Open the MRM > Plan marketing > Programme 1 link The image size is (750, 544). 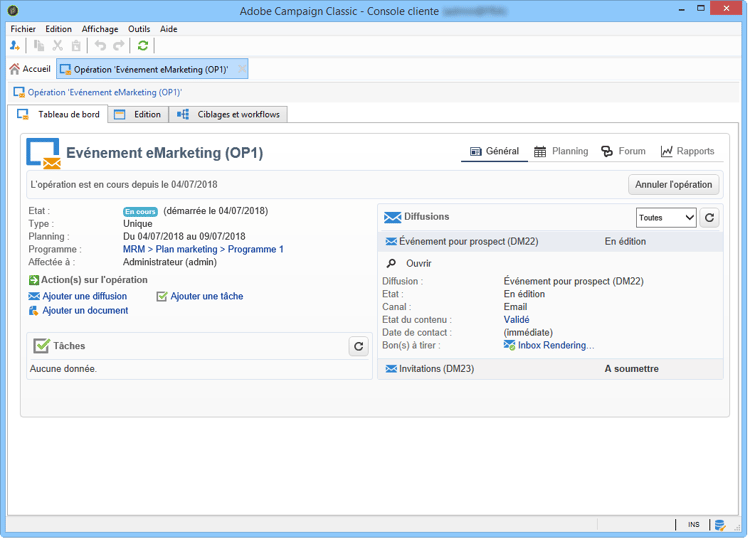pyautogui.click(x=203, y=250)
